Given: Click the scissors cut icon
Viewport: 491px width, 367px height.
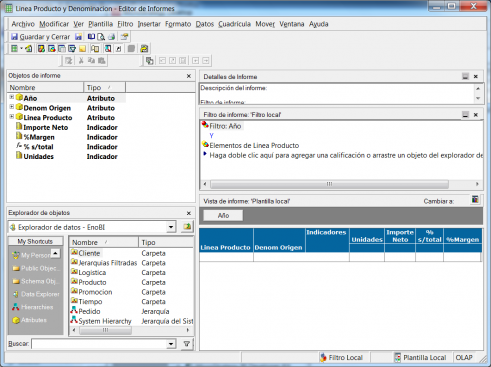Looking at the screenshot, I should point(81,61).
